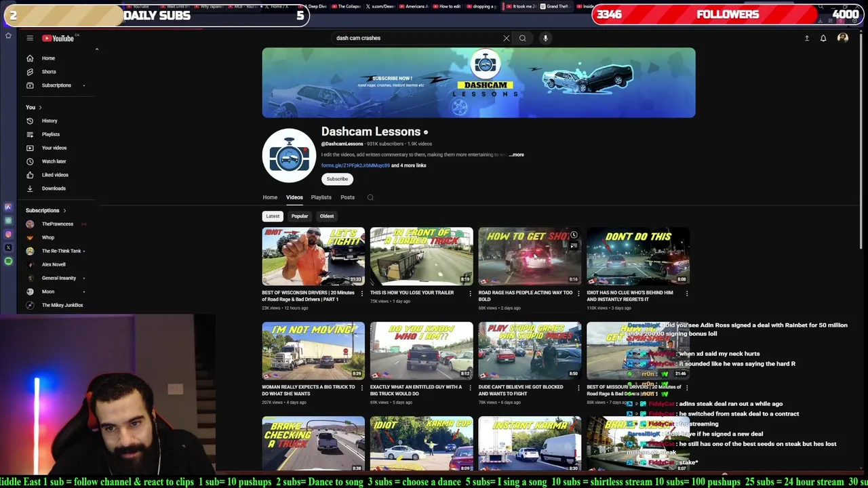Play the 'I'm Not Moving' thumbnail
Image resolution: width=868 pixels, height=488 pixels.
(313, 350)
